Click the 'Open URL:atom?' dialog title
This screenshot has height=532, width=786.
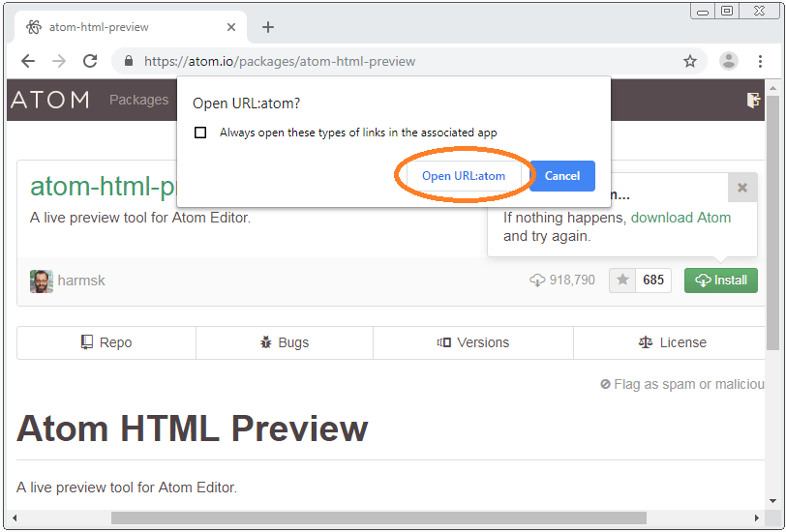246,103
